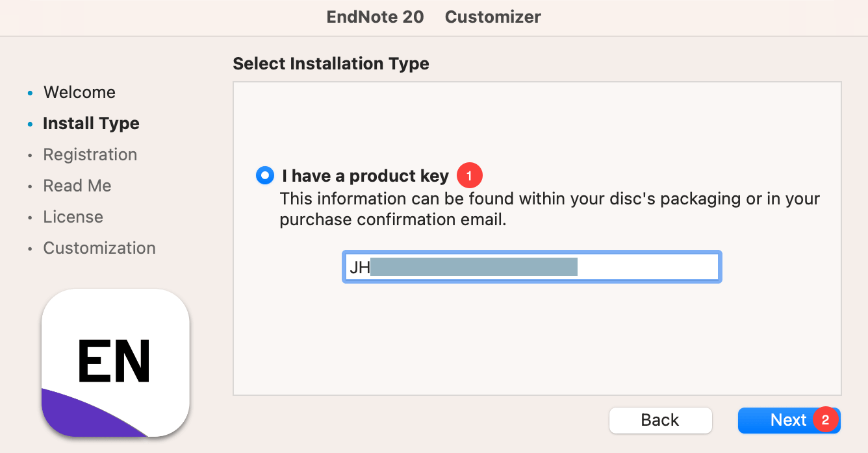Select the Install Type step
The width and height of the screenshot is (868, 453).
tap(91, 123)
